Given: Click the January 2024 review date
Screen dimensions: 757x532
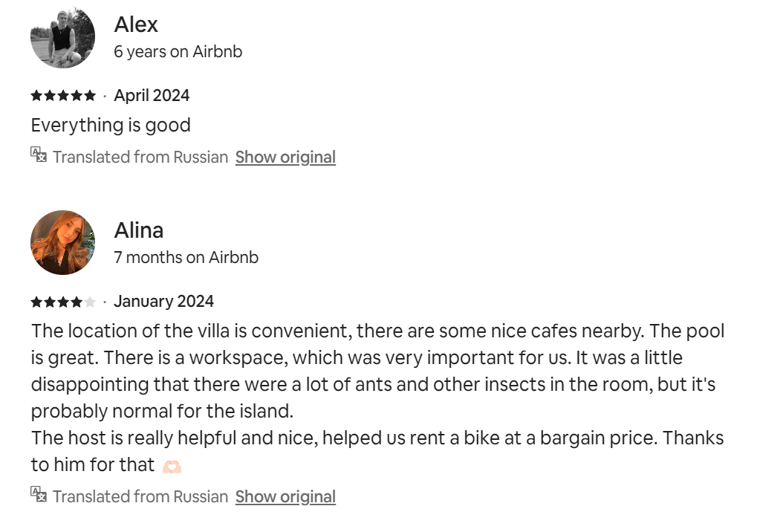Looking at the screenshot, I should (163, 302).
